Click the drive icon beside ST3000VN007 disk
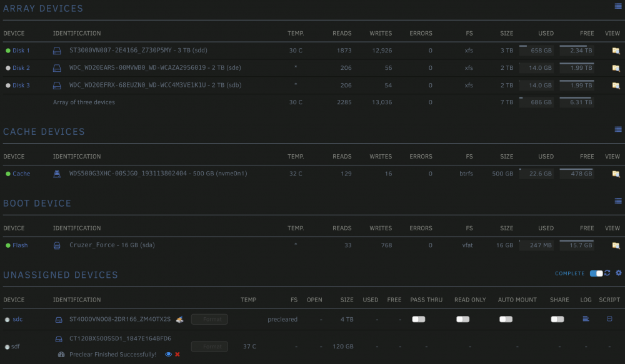The image size is (625, 364). pos(57,51)
